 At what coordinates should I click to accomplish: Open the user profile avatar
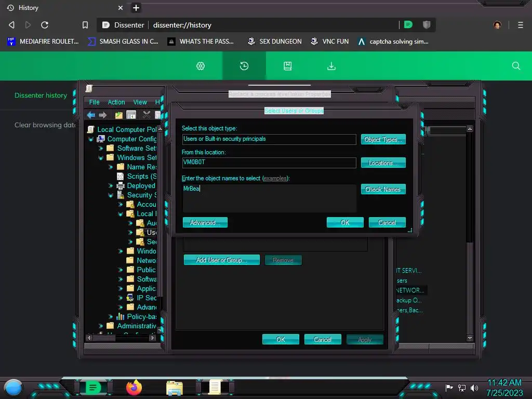[x=497, y=25]
